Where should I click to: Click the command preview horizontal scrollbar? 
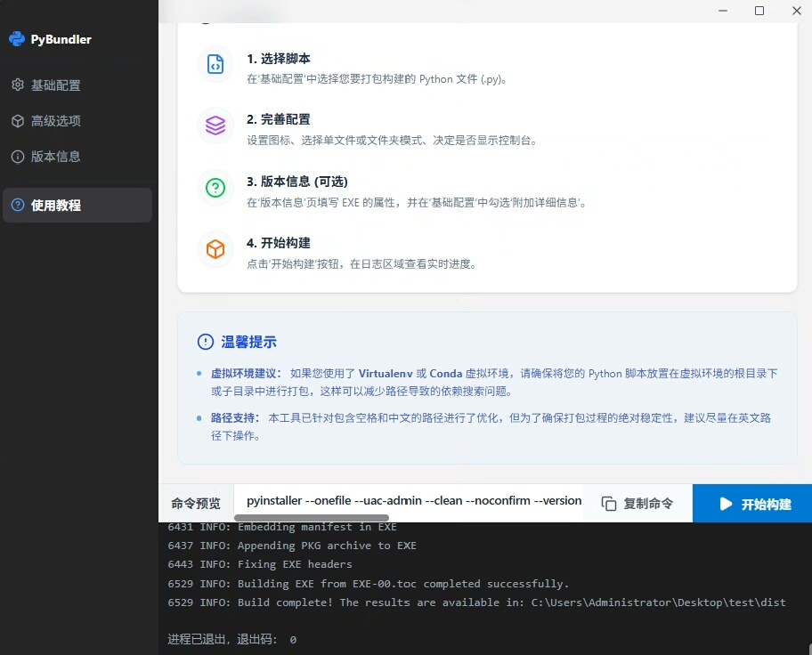point(312,518)
